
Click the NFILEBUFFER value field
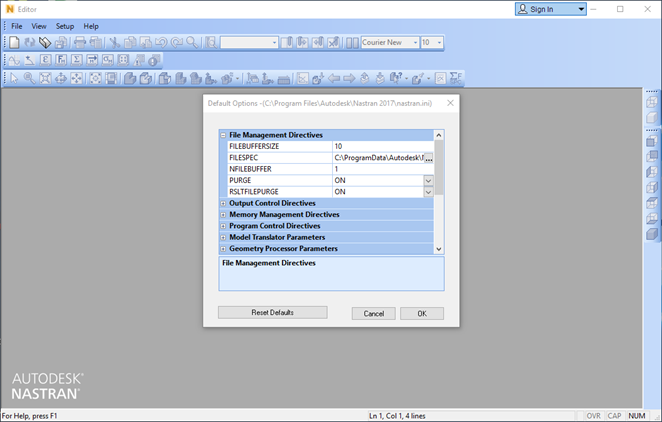383,169
